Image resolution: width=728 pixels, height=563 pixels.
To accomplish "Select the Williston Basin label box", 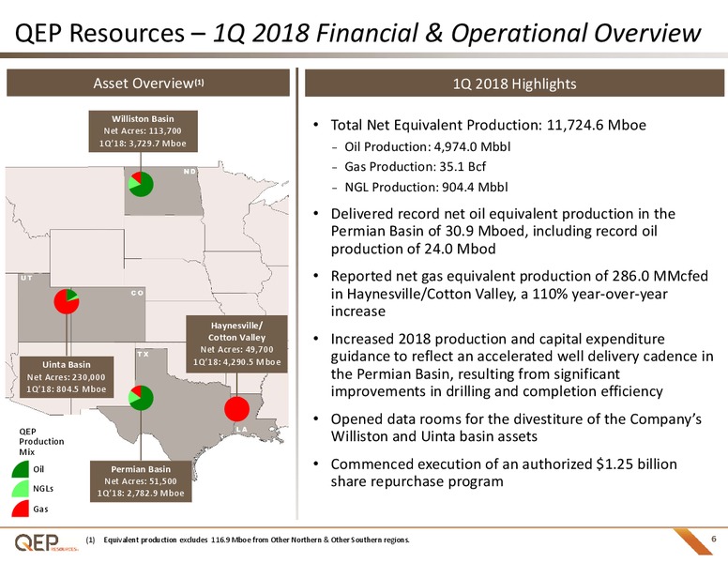I will coord(143,131).
